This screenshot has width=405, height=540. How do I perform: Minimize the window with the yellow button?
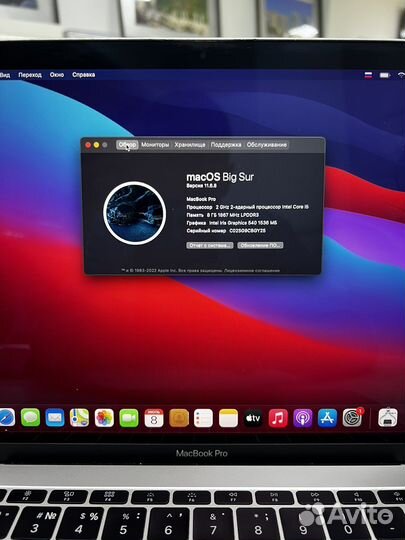(x=96, y=145)
